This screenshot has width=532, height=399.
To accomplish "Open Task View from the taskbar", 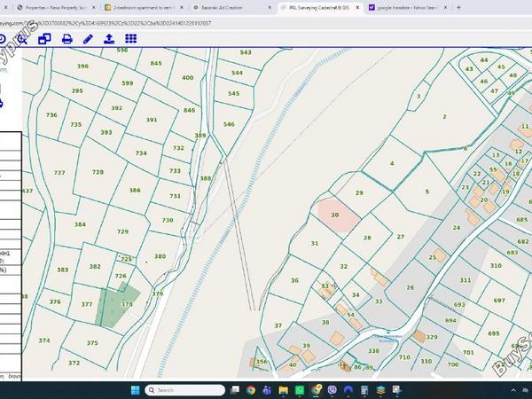I will point(234,390).
